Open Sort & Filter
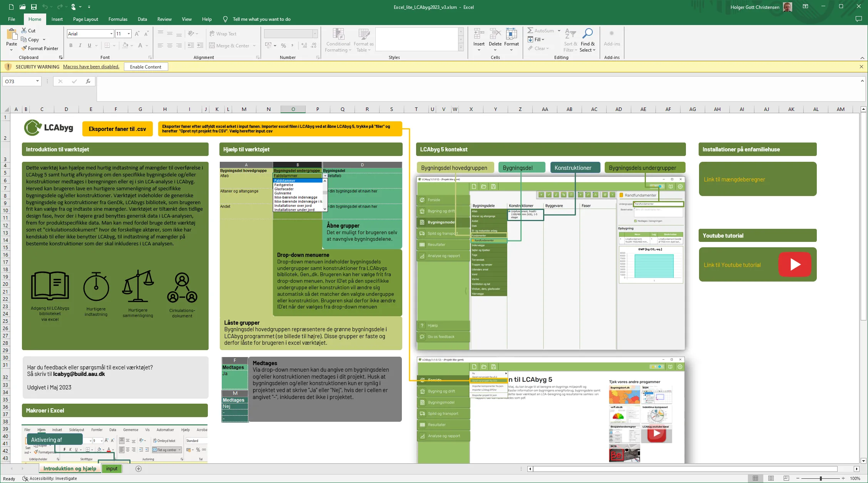This screenshot has height=483, width=868. click(570, 40)
